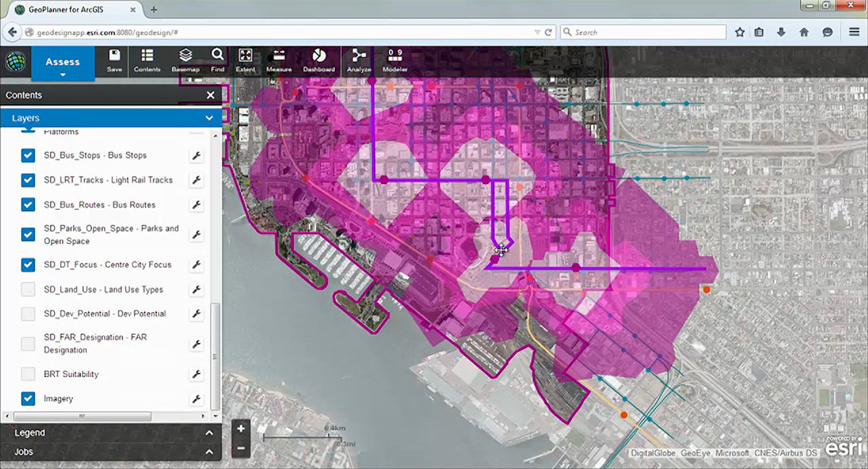Viewport: 868px width, 469px height.
Task: Turn on FAR Designation layer
Action: [x=28, y=344]
